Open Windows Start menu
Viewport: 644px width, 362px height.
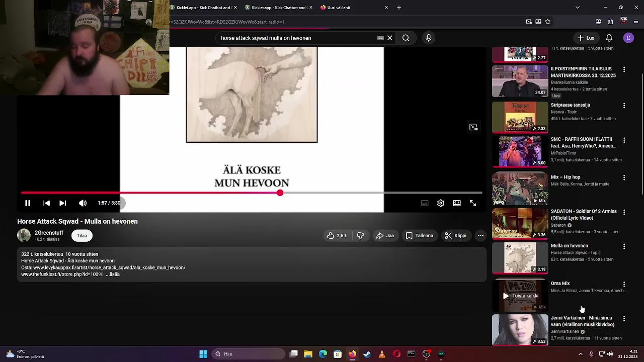(x=203, y=354)
